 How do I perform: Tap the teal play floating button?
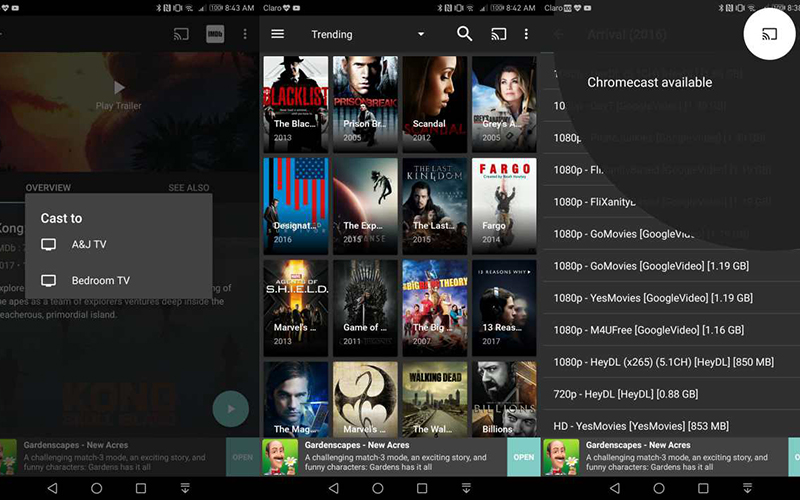[231, 409]
